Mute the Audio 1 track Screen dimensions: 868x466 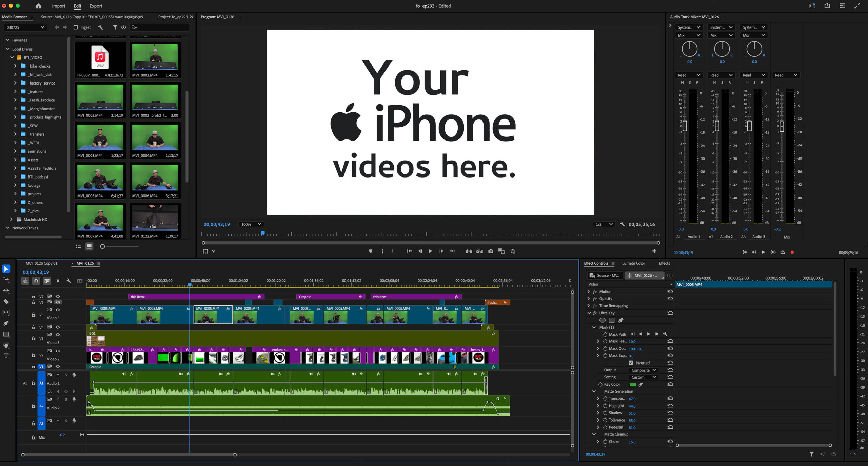pos(58,375)
